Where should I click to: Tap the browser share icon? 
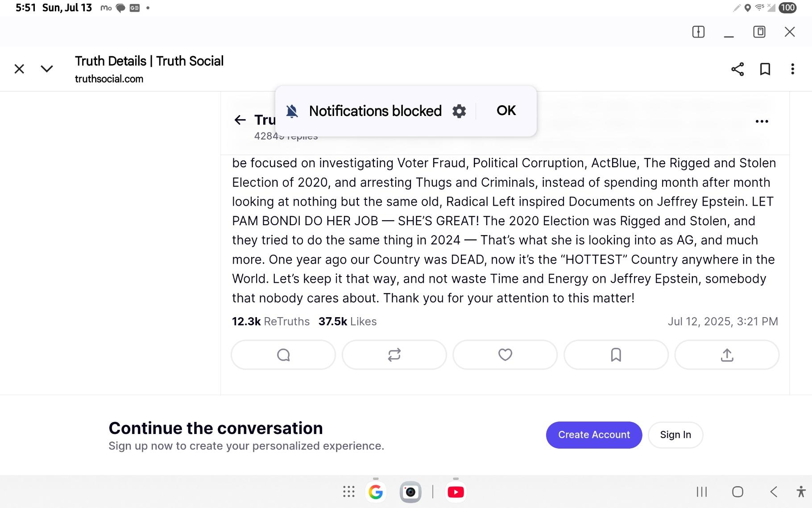pyautogui.click(x=737, y=69)
